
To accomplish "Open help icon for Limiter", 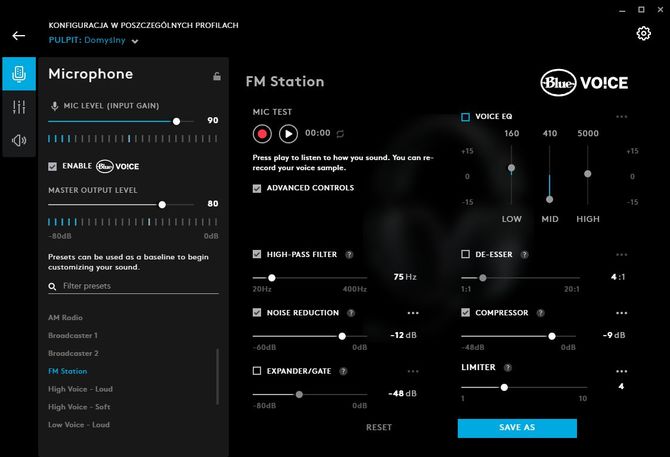I will pyautogui.click(x=508, y=367).
